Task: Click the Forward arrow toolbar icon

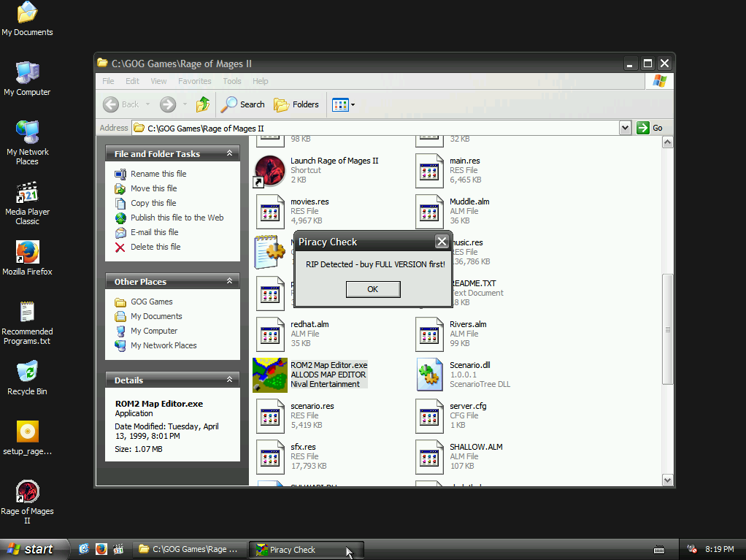Action: point(167,104)
